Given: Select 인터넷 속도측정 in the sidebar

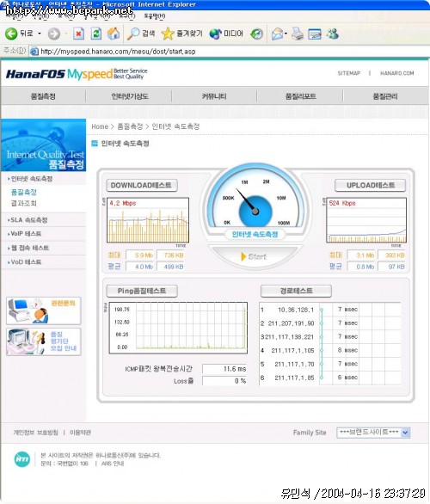Looking at the screenshot, I should pyautogui.click(x=32, y=179).
